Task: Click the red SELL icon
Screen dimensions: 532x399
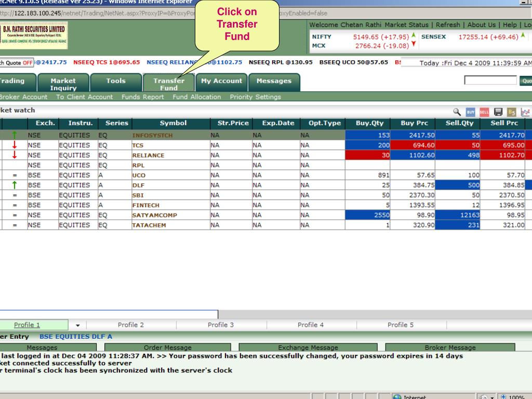Action: tap(484, 112)
